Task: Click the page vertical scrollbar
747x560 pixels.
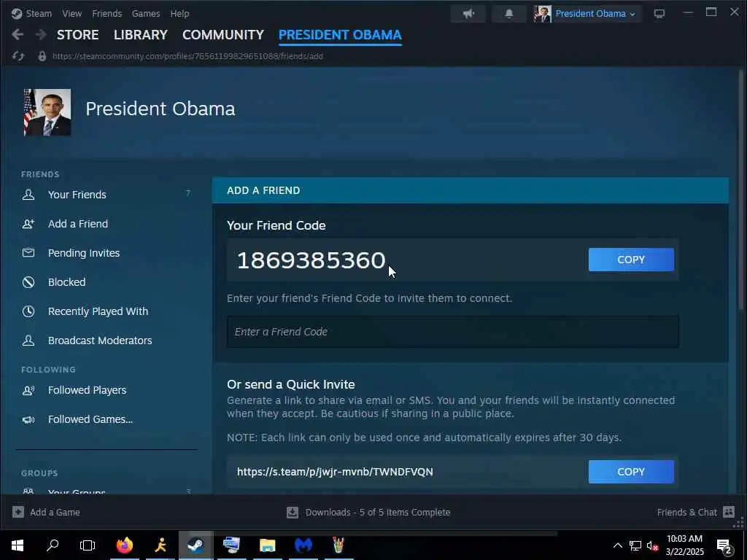Action: pos(741,190)
